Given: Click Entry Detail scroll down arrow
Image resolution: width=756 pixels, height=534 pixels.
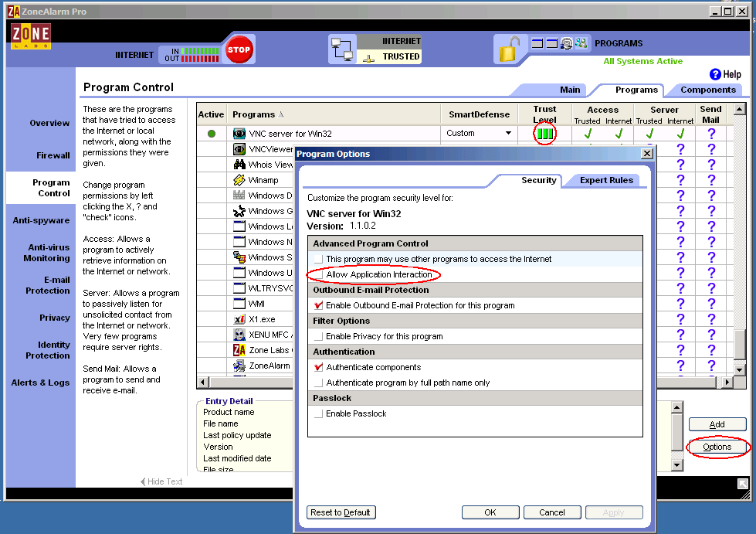Looking at the screenshot, I should click(677, 465).
